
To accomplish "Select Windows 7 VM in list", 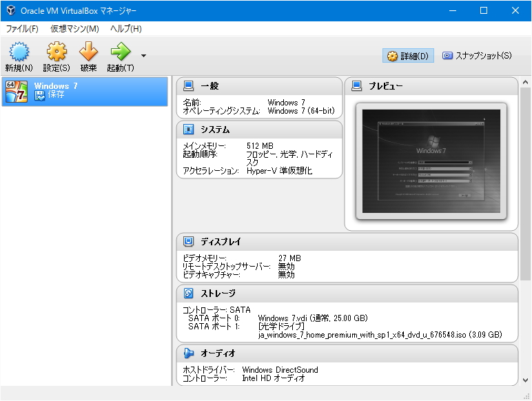I will [x=85, y=92].
